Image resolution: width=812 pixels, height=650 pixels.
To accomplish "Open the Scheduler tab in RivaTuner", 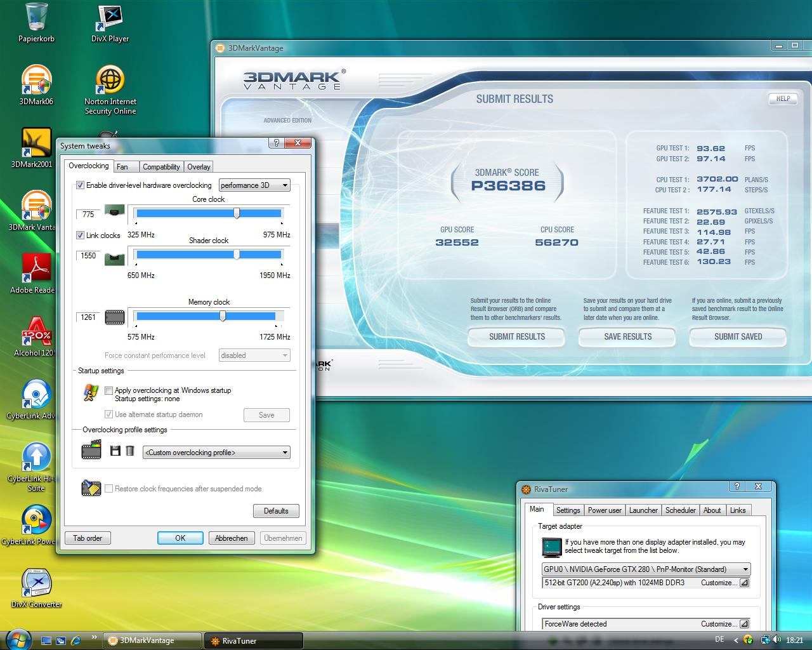I will 681,510.
